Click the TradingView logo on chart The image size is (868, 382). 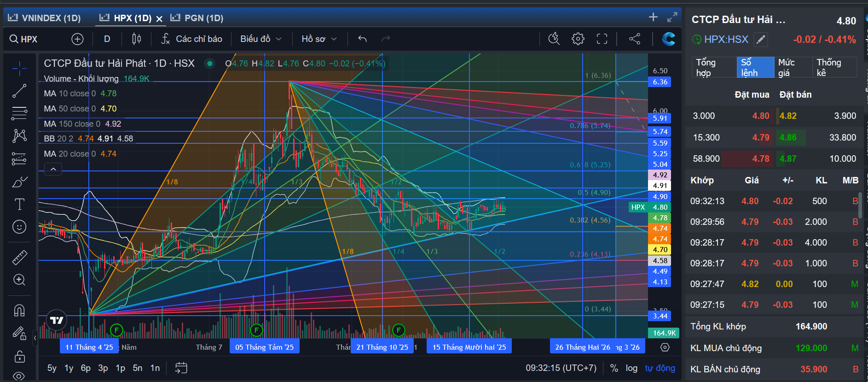tap(57, 320)
